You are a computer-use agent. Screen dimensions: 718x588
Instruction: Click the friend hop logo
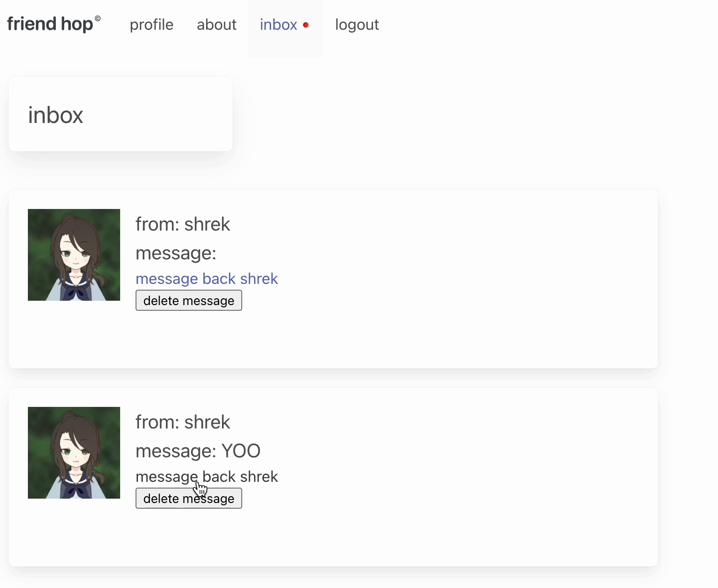click(50, 24)
